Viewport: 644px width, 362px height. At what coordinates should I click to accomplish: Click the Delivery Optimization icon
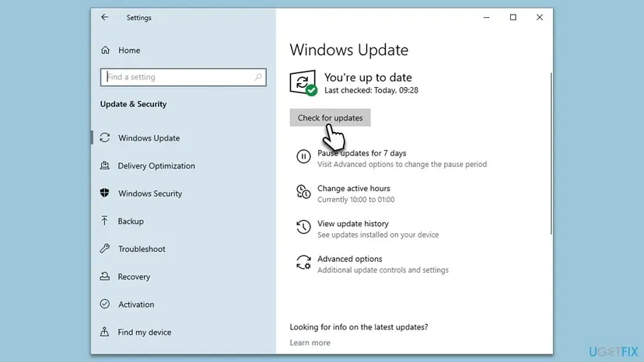(105, 165)
